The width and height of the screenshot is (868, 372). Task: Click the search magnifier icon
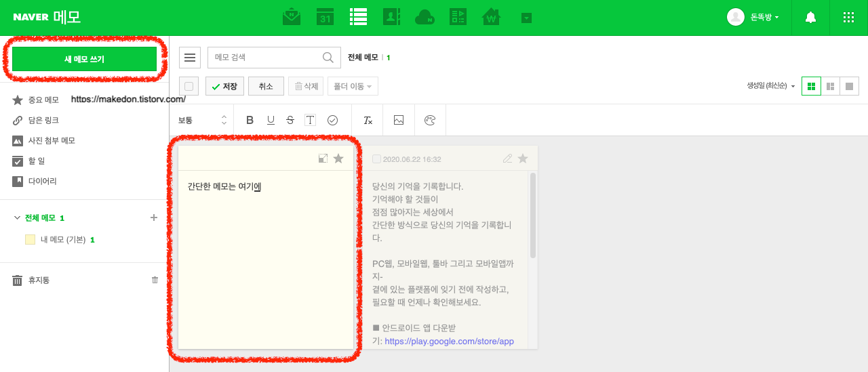(x=328, y=58)
